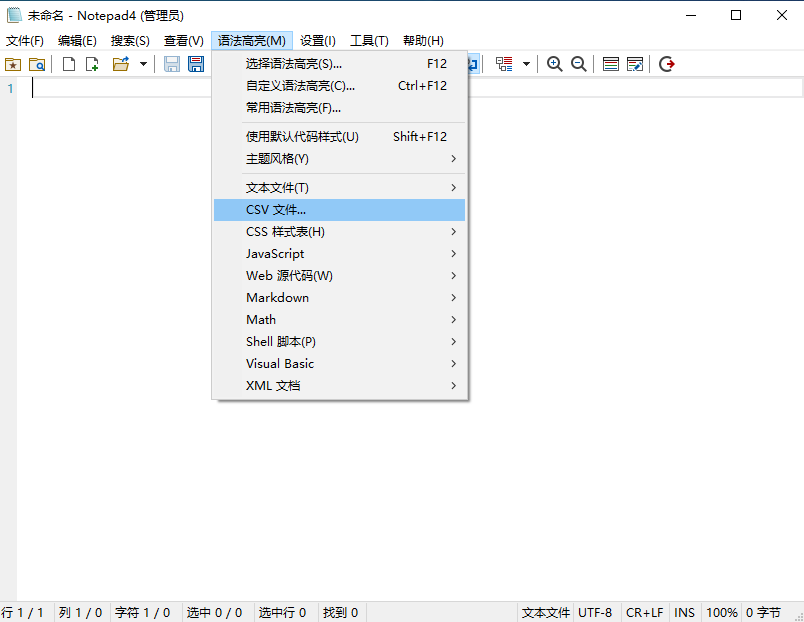Expand the CSS 样式表(H) submenu
Image resolution: width=804 pixels, height=622 pixels.
(x=339, y=232)
